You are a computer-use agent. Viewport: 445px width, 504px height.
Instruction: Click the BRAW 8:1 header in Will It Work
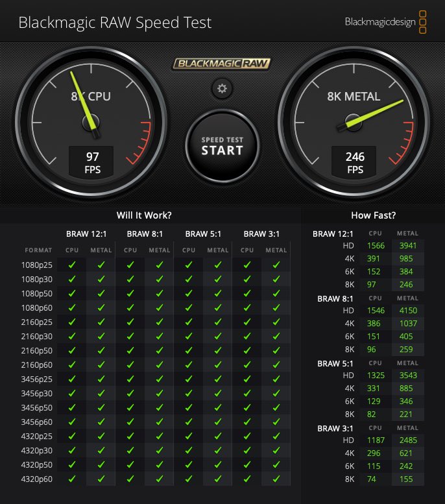pos(145,234)
